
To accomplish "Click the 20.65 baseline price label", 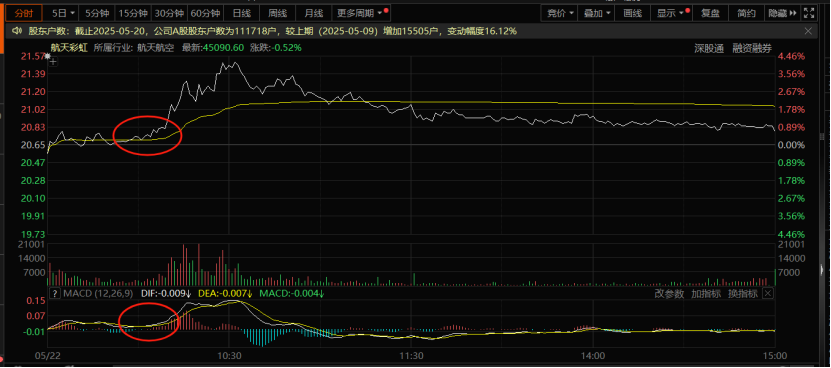I will coord(33,145).
